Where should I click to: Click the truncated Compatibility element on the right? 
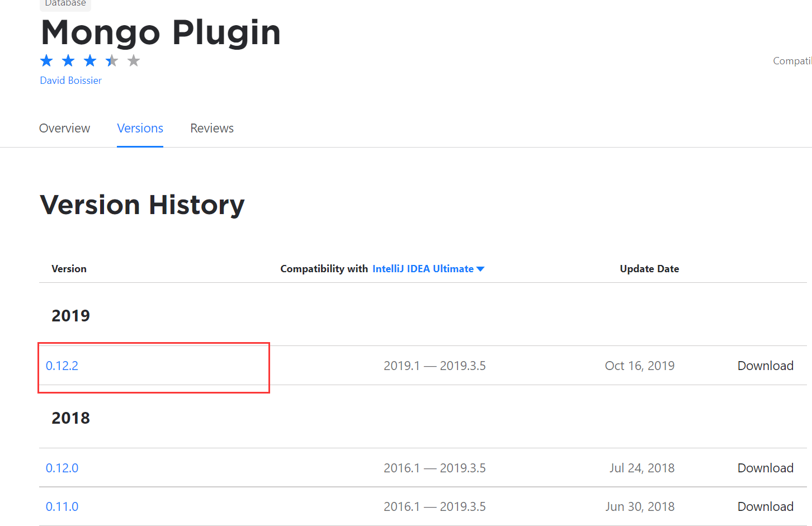click(792, 60)
